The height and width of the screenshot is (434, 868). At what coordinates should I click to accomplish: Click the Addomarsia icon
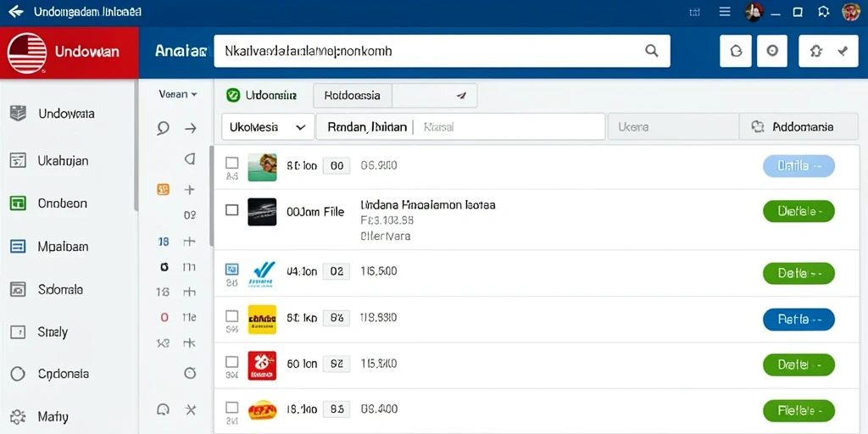(x=758, y=127)
